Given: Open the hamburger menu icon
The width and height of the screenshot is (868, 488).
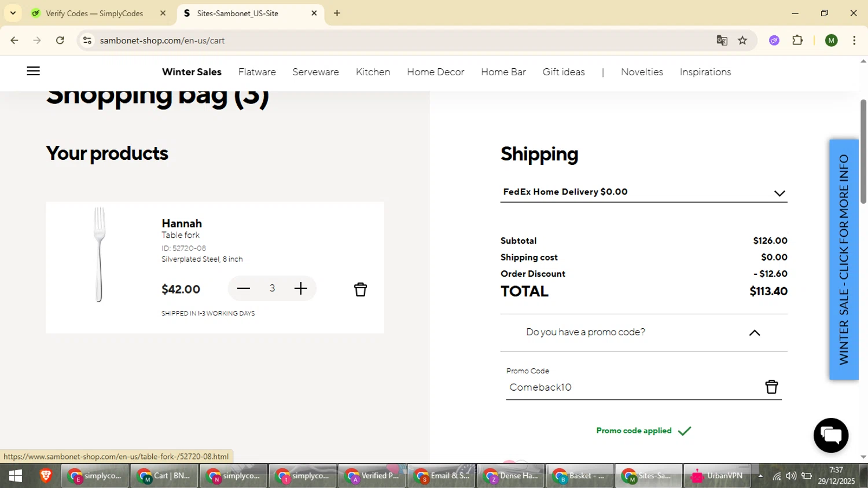Looking at the screenshot, I should coord(34,71).
